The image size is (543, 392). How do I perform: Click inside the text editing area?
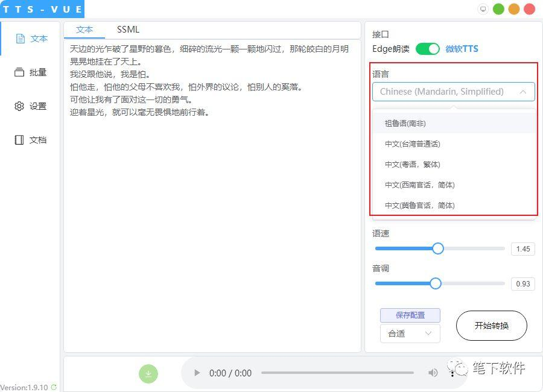212,196
